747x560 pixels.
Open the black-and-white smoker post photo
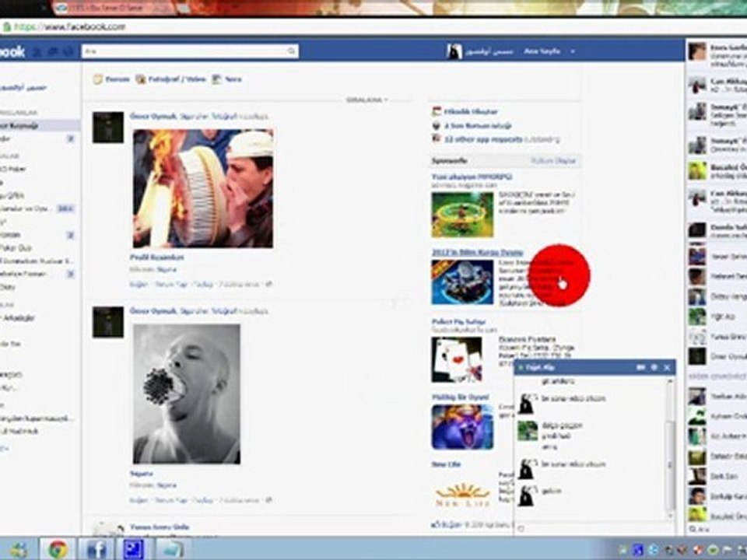tap(187, 394)
